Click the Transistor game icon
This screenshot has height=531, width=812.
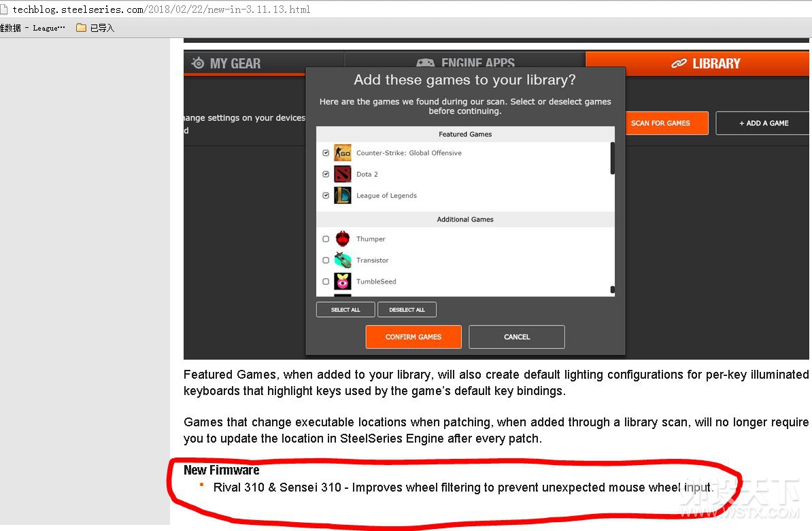(342, 260)
